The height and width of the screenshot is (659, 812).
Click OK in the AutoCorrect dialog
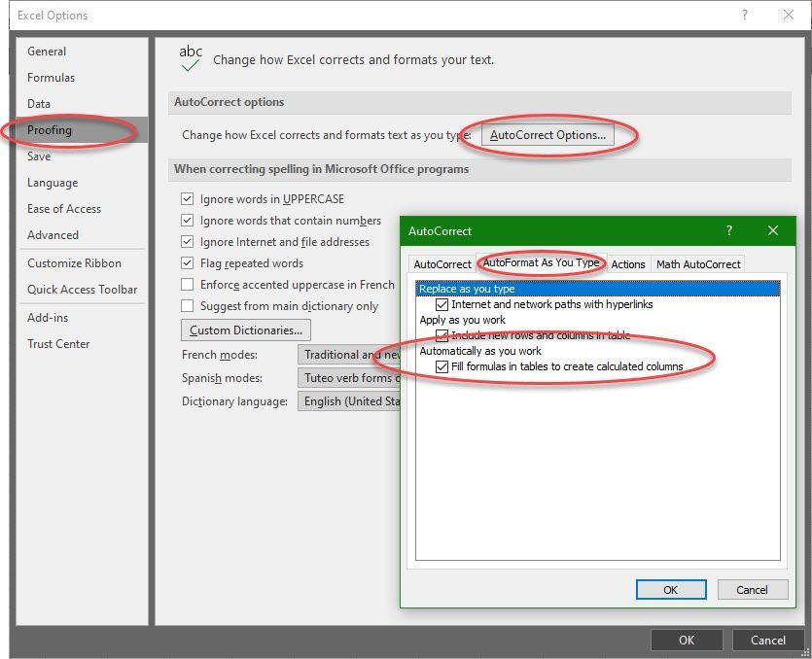click(671, 590)
